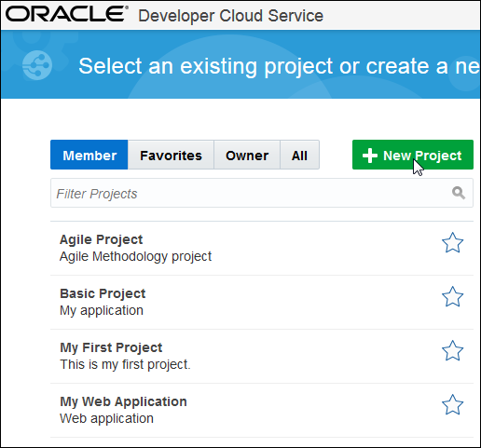Screen dimensions: 481x448
Task: Click 'This is my first project.' text
Action: click(x=125, y=364)
